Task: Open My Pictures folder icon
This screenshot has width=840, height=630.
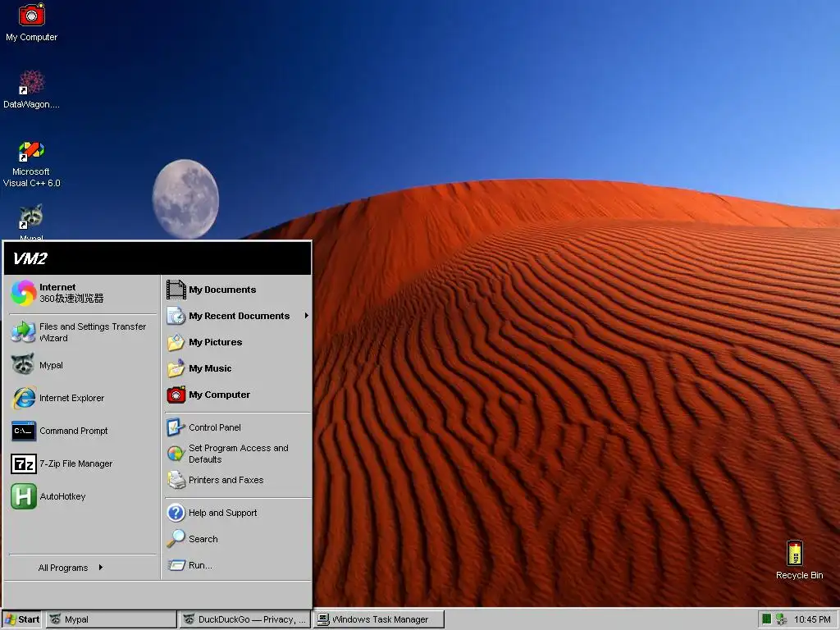Action: [176, 342]
